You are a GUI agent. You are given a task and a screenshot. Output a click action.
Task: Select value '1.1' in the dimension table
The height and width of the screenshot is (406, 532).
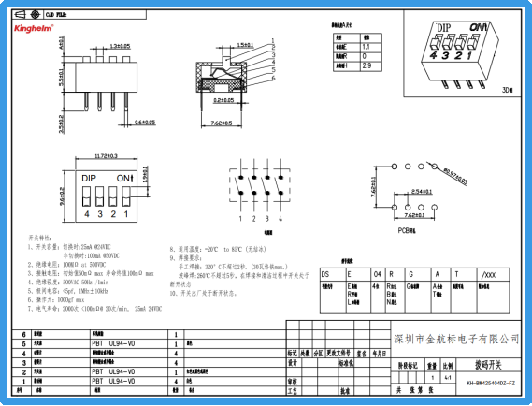[366, 47]
